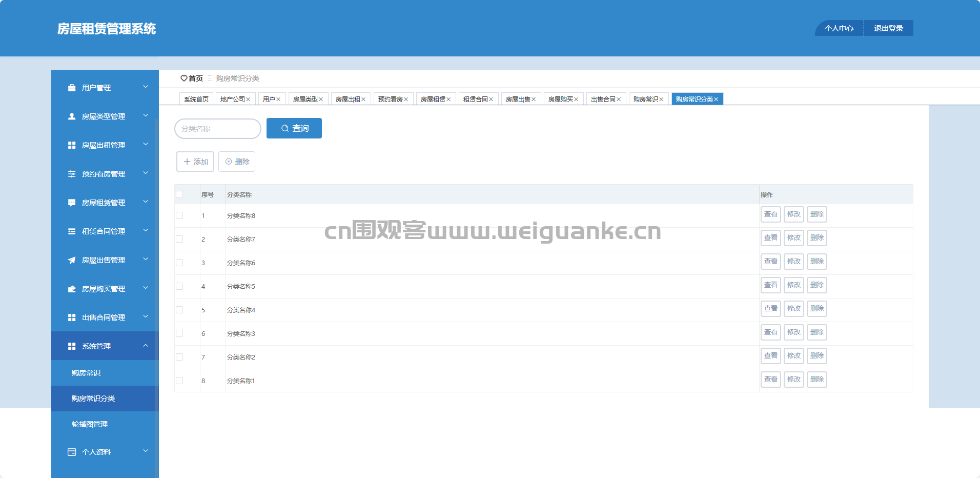Expand 房屋租赁管理 with its chevron
Screen dimensions: 980x478
146,202
